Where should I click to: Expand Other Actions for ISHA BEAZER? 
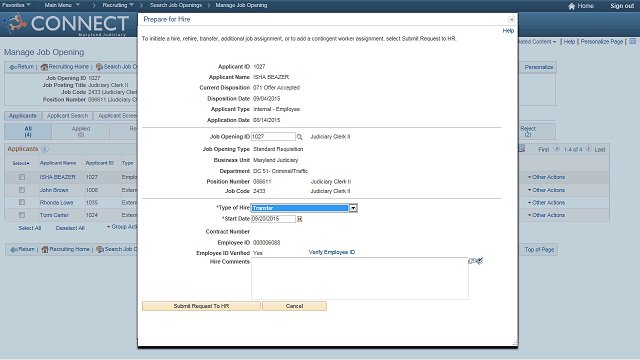point(546,177)
